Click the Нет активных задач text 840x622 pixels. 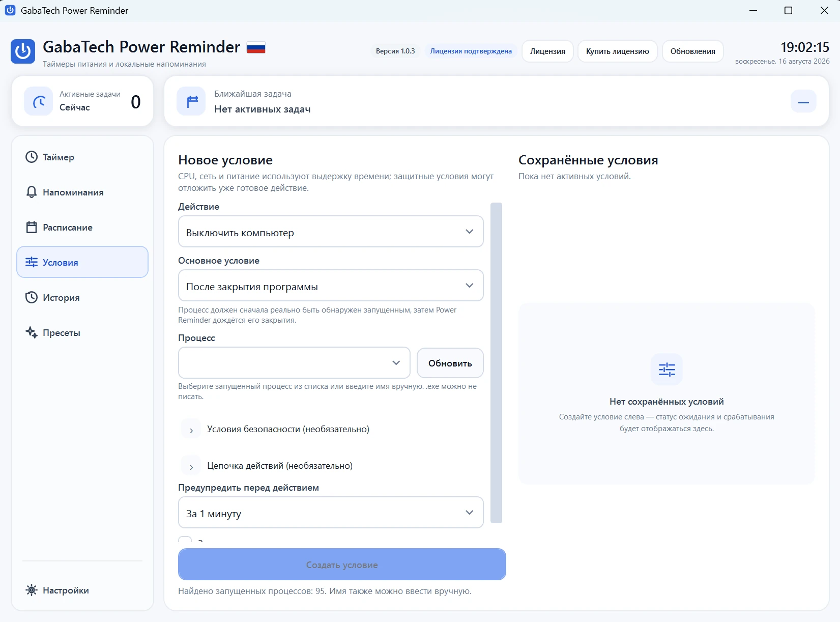pos(263,109)
